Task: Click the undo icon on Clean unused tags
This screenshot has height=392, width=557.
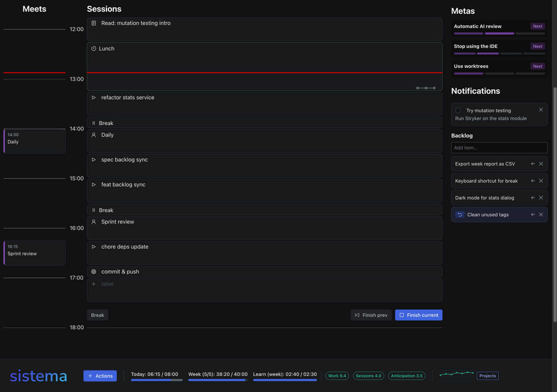Action: 460,215
